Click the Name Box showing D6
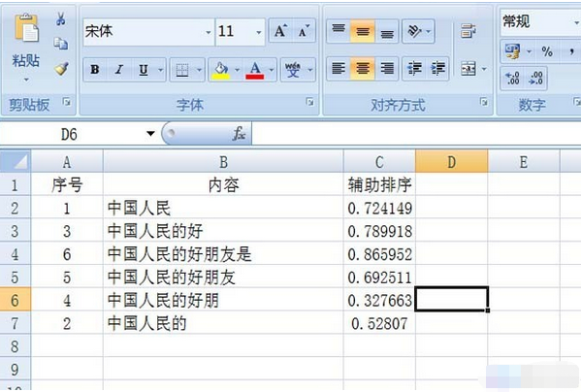Screen dimensions: 581x392 point(70,134)
